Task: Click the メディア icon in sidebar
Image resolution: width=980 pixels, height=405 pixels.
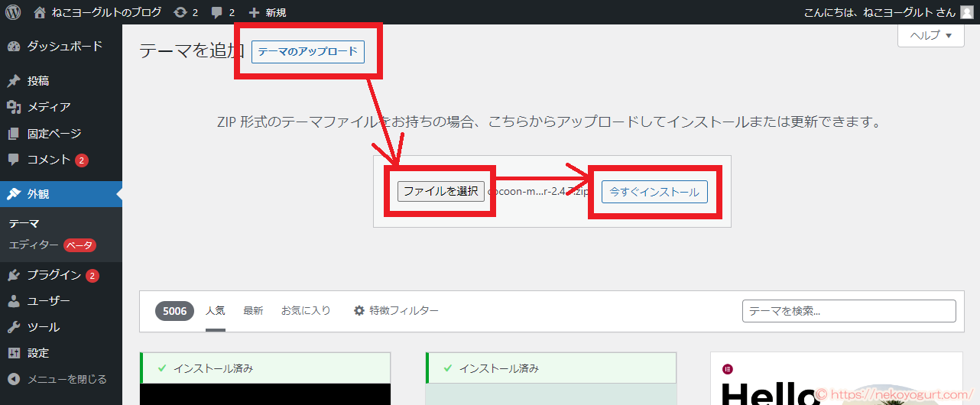Action: coord(14,107)
